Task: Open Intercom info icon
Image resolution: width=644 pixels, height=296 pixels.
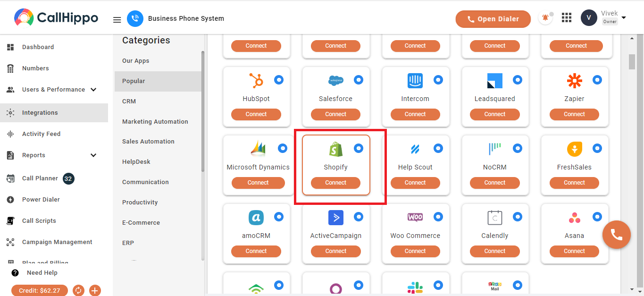Action: pos(438,80)
